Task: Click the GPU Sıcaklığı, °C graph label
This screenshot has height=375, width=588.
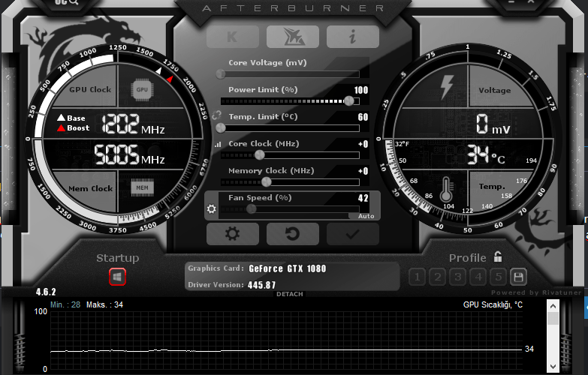Action: click(x=493, y=304)
